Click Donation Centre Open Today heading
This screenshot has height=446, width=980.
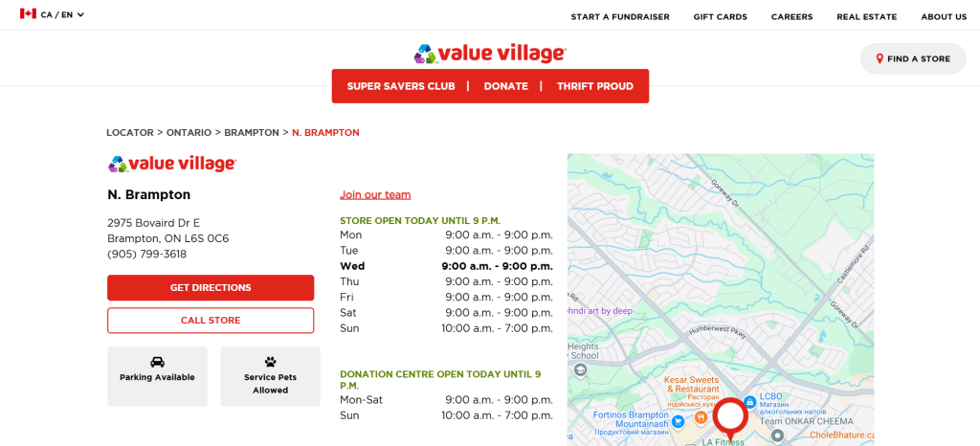coord(440,380)
